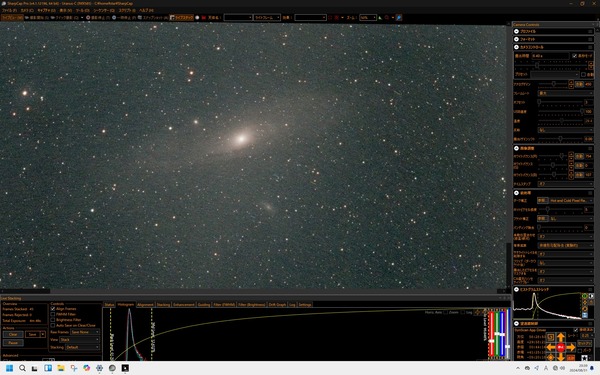Screen dimensions: 600x375
Task: Click the Live Stack toolbar button
Action: (x=181, y=18)
